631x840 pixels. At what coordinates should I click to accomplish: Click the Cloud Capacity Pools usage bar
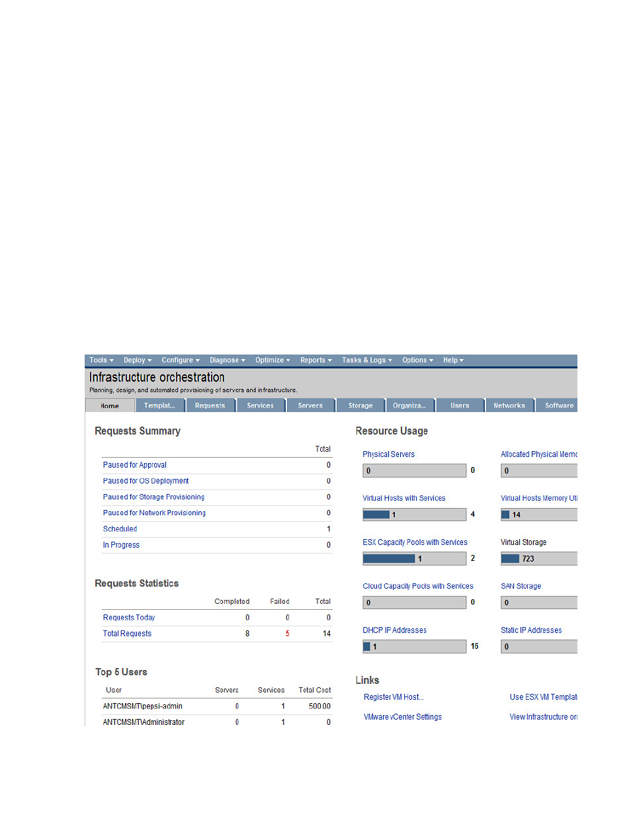(415, 603)
